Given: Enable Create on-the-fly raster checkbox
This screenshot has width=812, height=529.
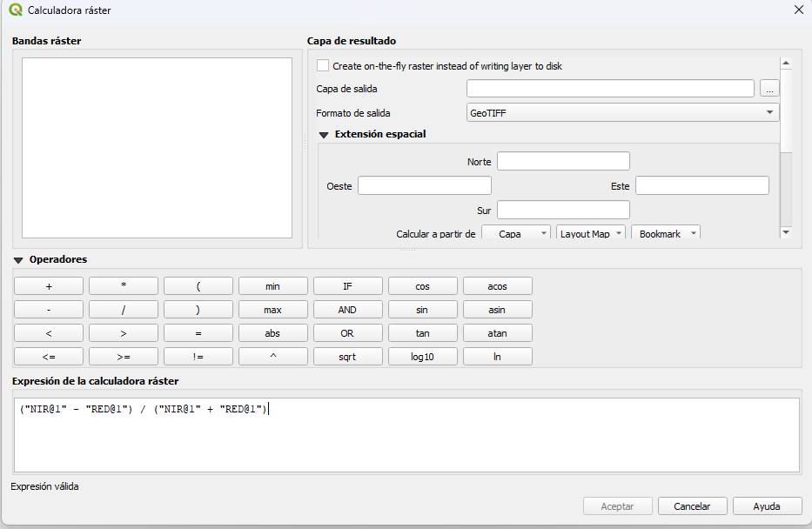Looking at the screenshot, I should [x=323, y=66].
